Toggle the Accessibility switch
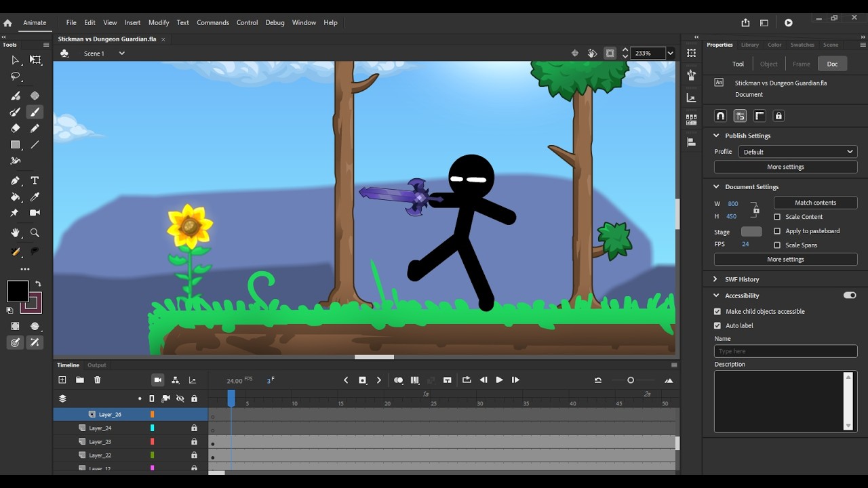 click(850, 296)
